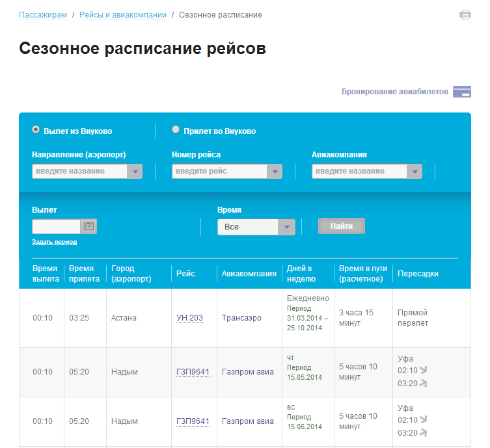The height and width of the screenshot is (448, 490).
Task: Expand the 'Авиакомпания' dropdown arrow
Action: point(415,172)
